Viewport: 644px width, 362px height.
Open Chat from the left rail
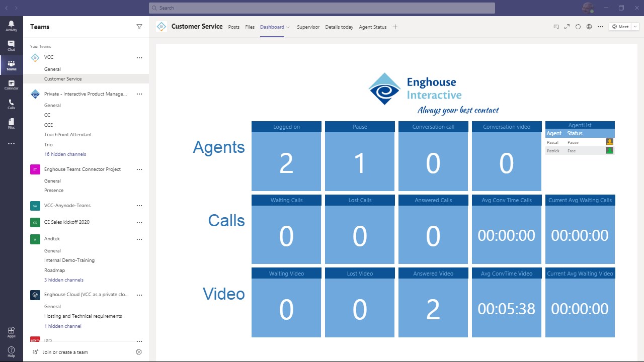tap(11, 46)
